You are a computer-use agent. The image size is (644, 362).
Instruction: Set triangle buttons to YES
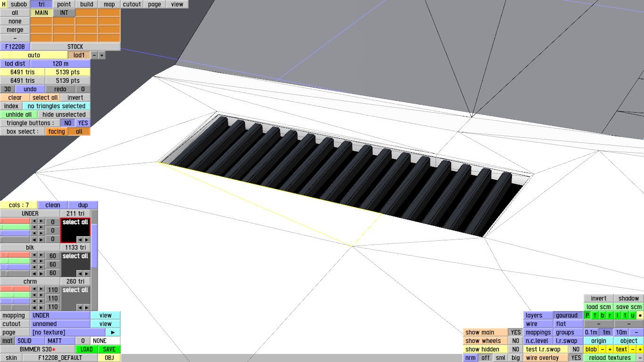coord(83,123)
